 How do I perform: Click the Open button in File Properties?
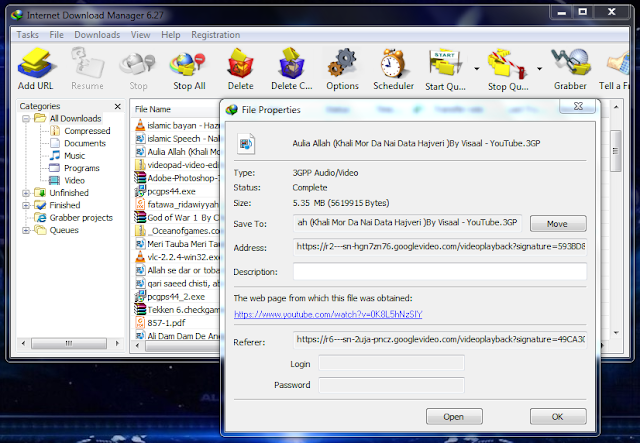(454, 416)
